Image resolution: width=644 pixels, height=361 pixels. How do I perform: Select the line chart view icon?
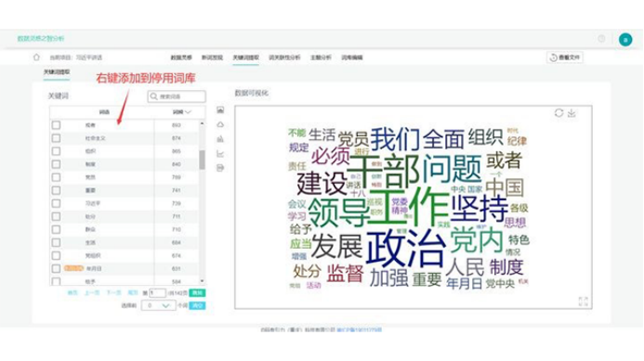[x=220, y=154]
